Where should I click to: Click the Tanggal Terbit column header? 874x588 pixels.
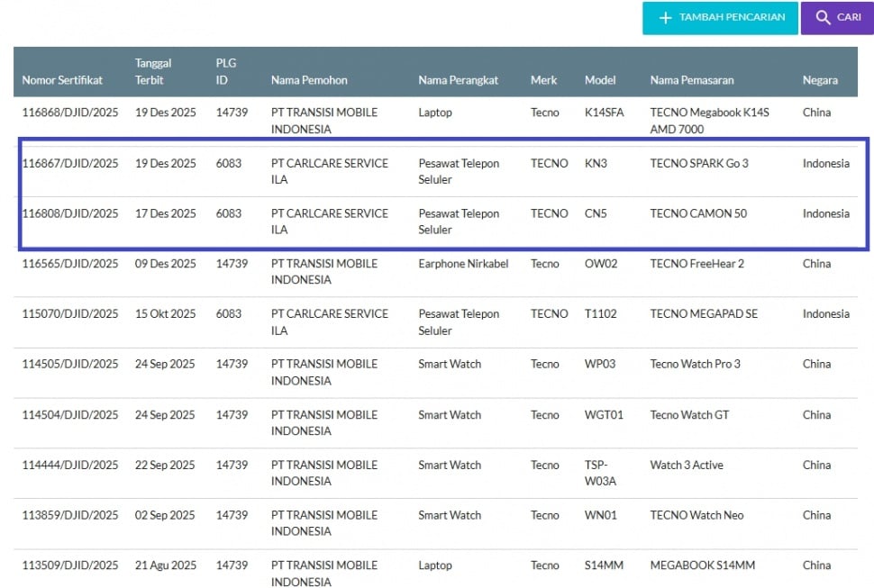pos(153,71)
